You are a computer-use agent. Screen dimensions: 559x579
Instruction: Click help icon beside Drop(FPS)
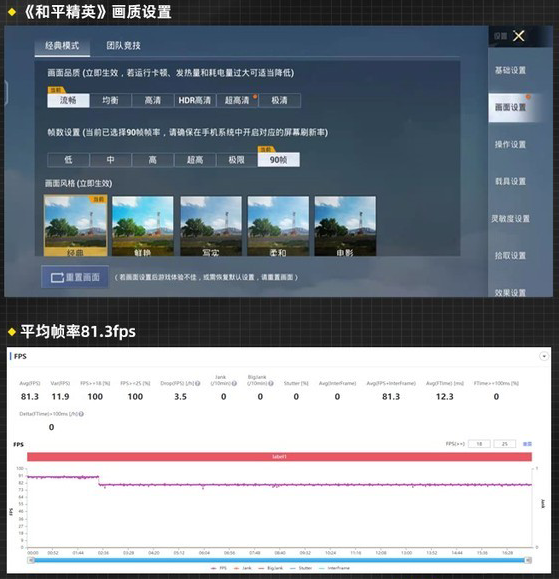(198, 384)
